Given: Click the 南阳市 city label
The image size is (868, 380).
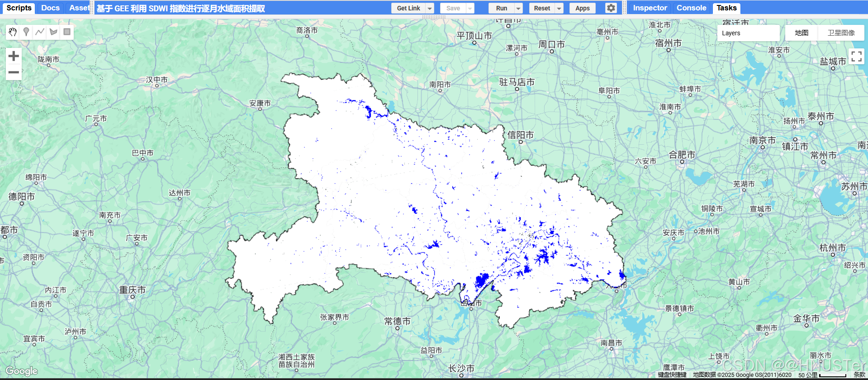Looking at the screenshot, I should point(440,84).
